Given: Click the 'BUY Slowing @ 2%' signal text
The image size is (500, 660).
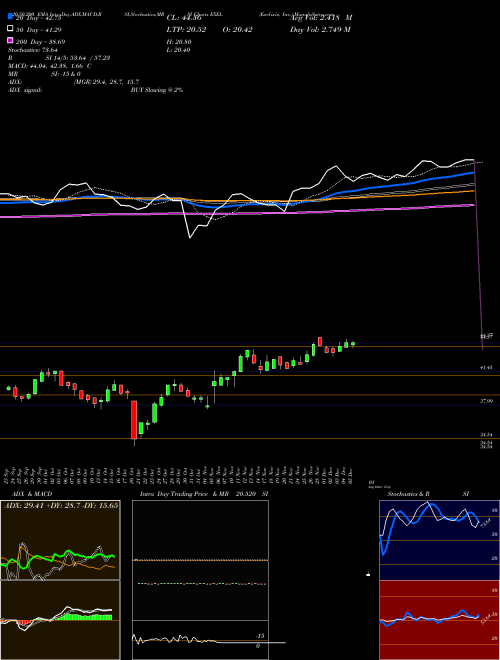Looking at the screenshot, I should point(157,90).
